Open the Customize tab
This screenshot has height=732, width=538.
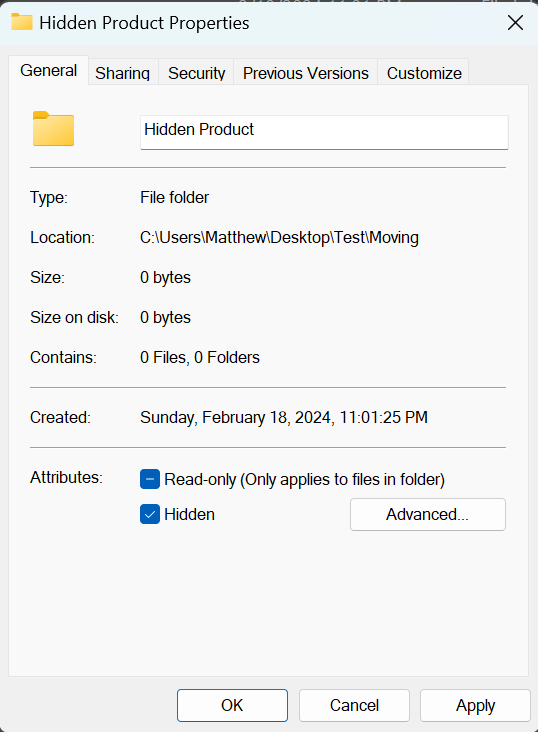tap(424, 73)
